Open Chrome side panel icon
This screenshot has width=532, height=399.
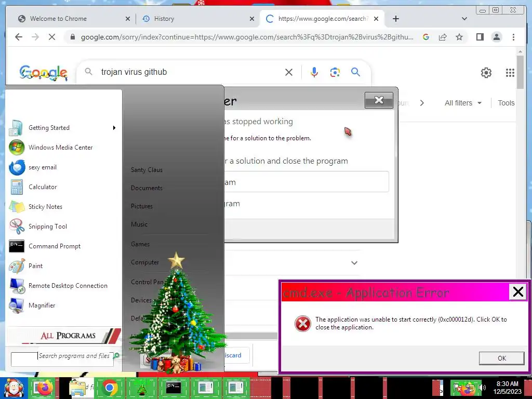coord(480,37)
